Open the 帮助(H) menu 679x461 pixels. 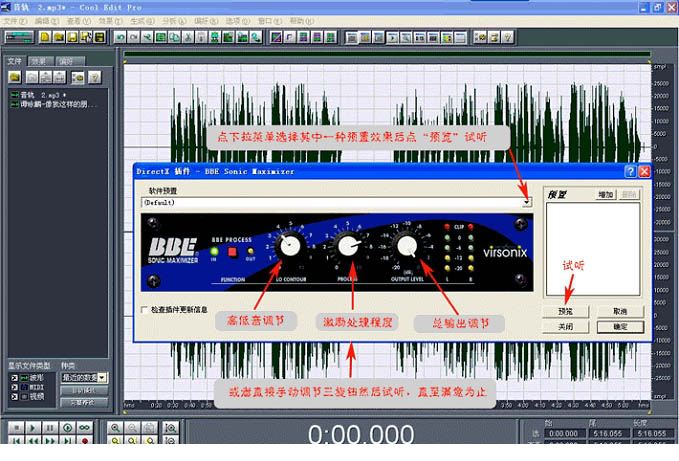click(x=301, y=21)
